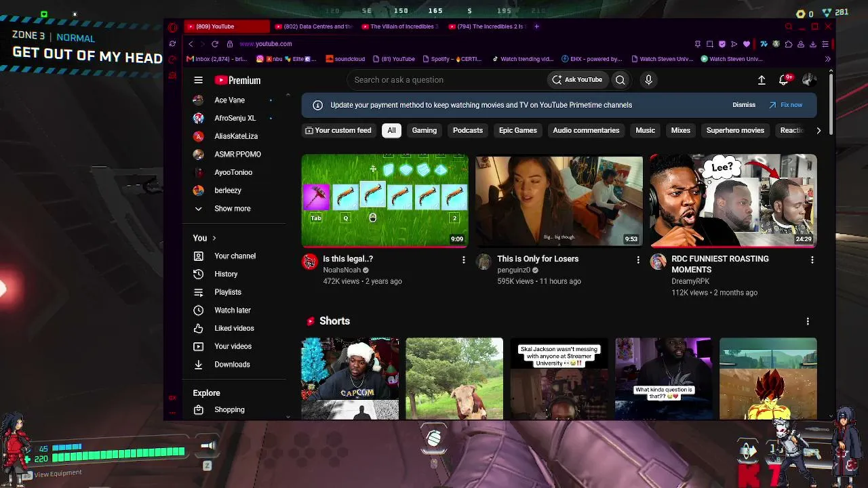Open Your videos from the sidebar
The height and width of the screenshot is (488, 868).
click(234, 346)
